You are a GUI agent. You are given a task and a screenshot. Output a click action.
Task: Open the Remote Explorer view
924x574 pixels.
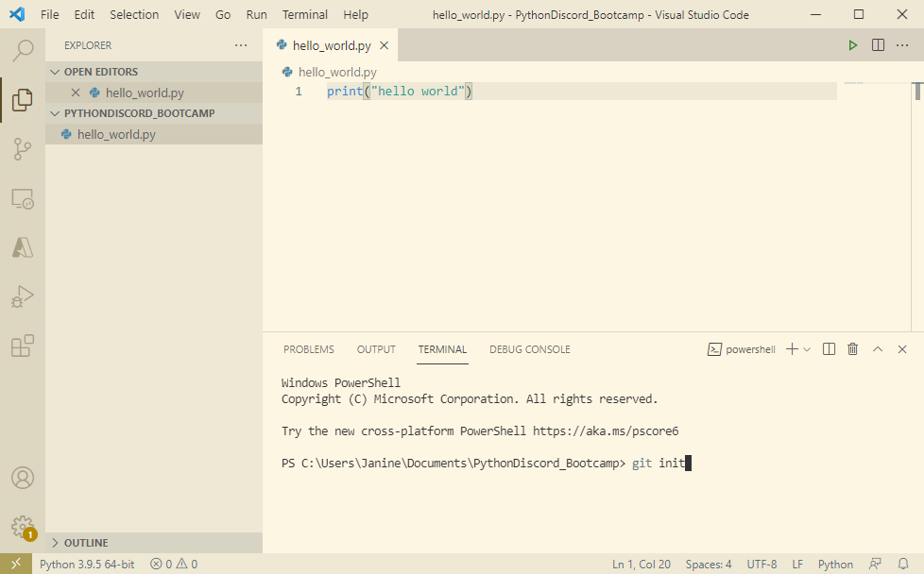point(23,199)
